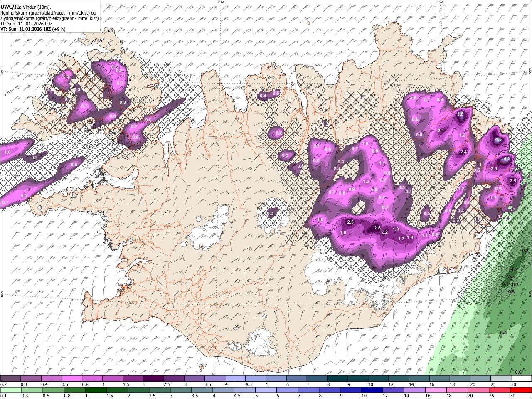Click the "20W" longitude label
This screenshot has width=532, height=399.
(221, 2)
